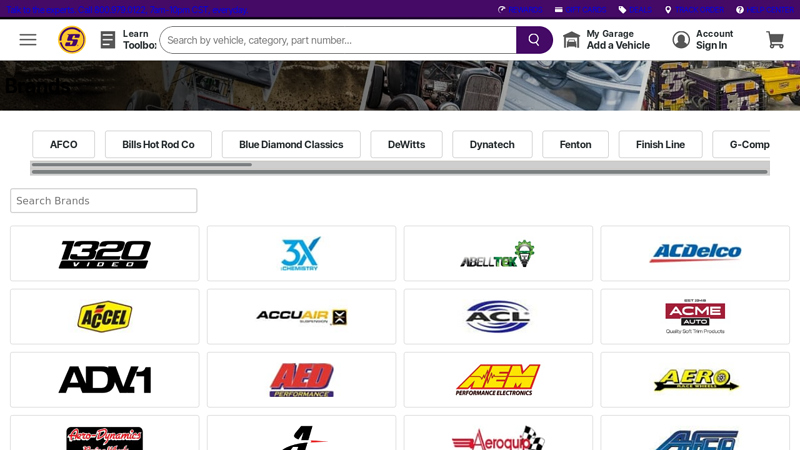800x450 pixels.
Task: Choose the ACME Auto brand
Action: 695,316
